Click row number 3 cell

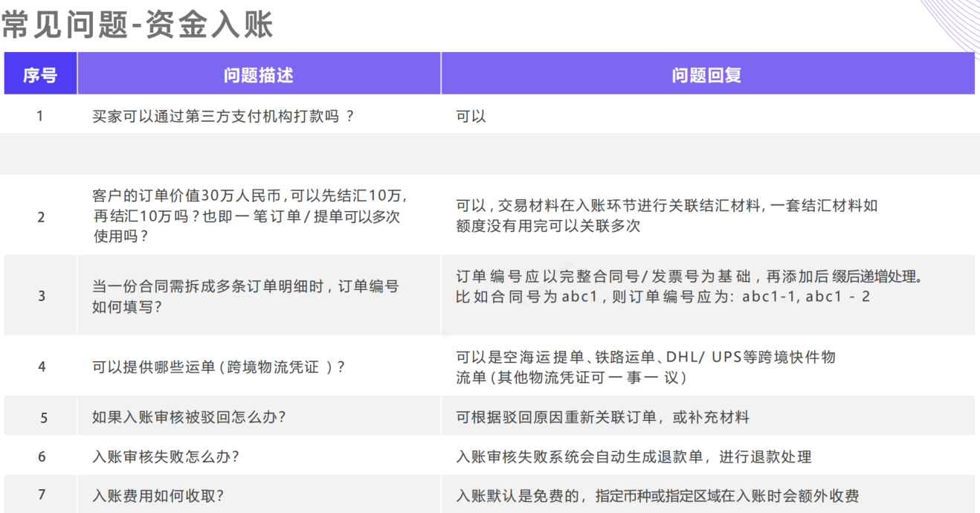pyautogui.click(x=41, y=295)
